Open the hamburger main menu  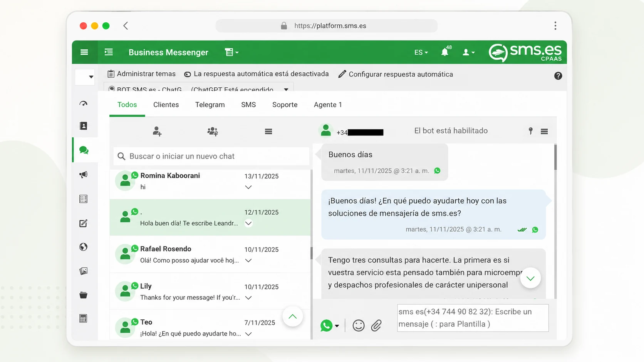[x=84, y=52]
